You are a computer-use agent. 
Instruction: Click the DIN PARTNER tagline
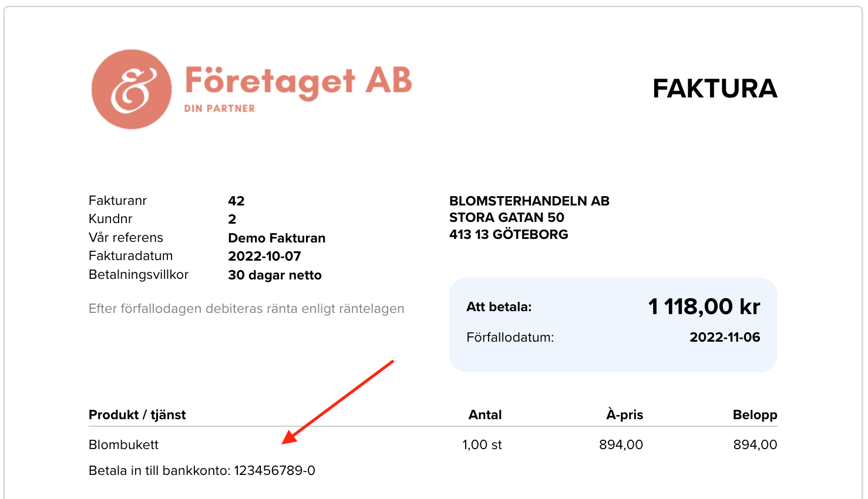pos(220,109)
